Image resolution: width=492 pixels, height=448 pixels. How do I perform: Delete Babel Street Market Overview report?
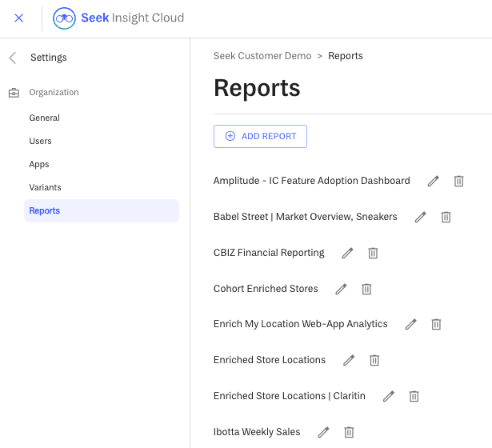click(x=446, y=217)
